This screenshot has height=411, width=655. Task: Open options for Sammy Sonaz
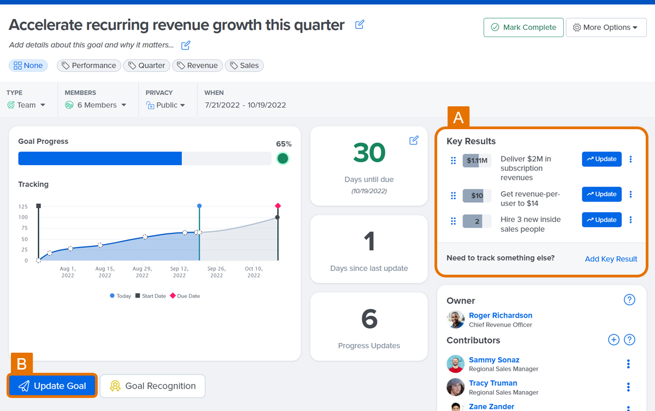628,364
